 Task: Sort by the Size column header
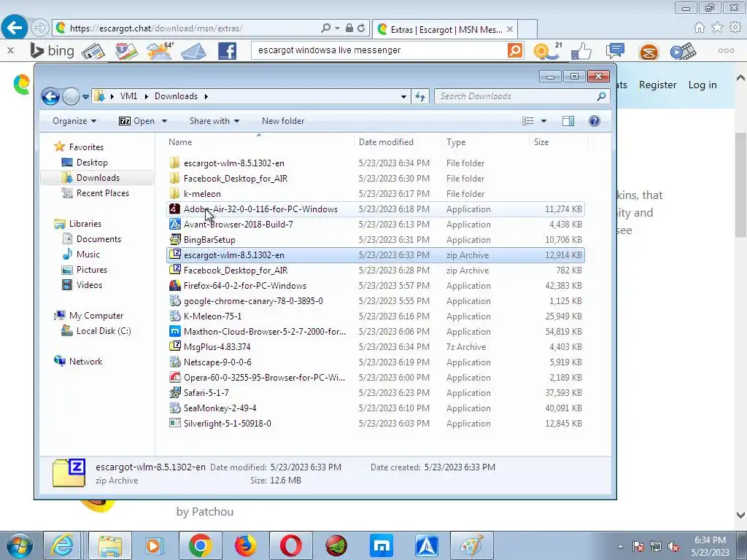tap(558, 142)
